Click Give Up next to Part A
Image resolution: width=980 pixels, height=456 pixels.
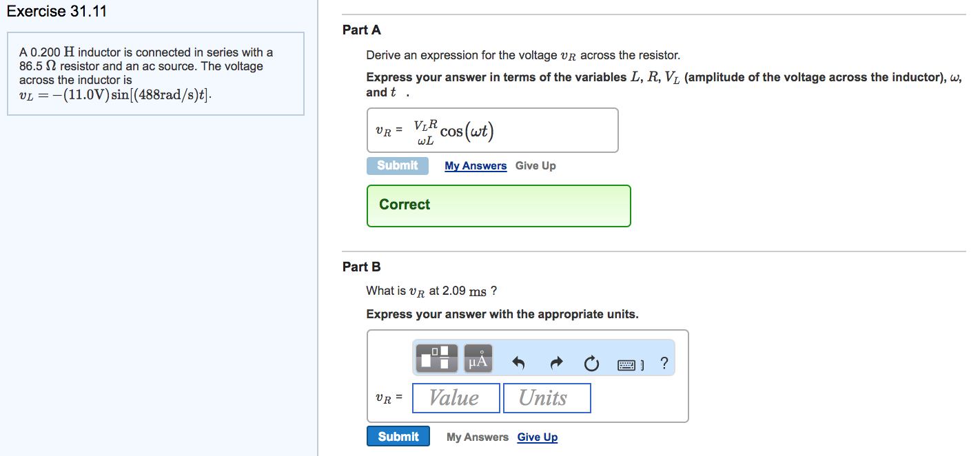535,166
